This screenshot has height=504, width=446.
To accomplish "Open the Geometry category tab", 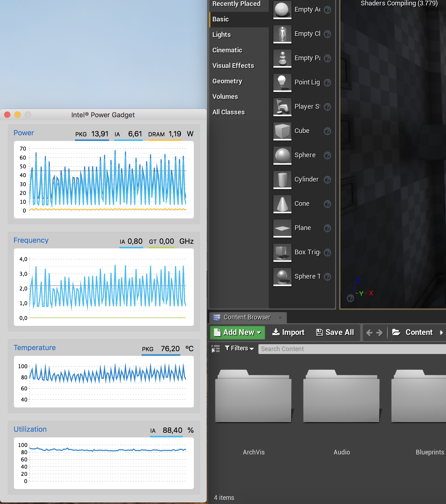I will coord(227,81).
